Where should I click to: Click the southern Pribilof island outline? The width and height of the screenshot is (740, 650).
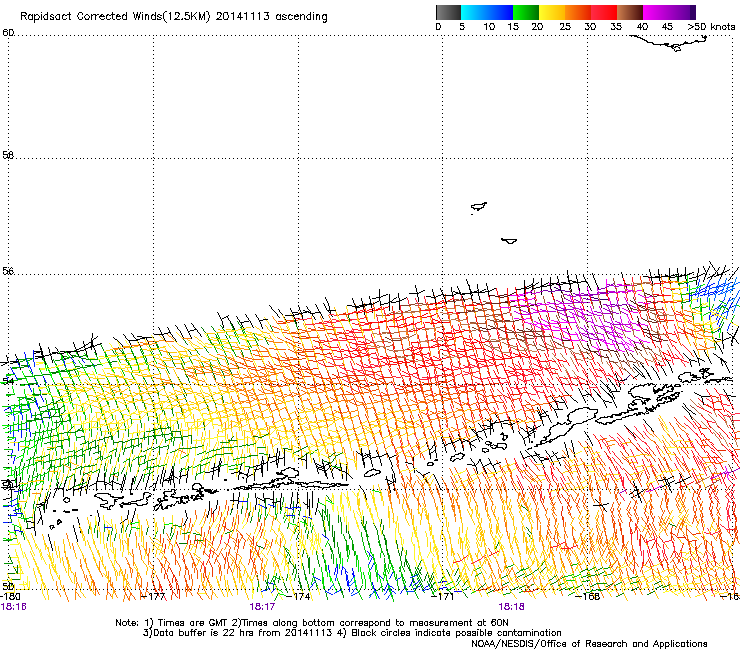[509, 241]
